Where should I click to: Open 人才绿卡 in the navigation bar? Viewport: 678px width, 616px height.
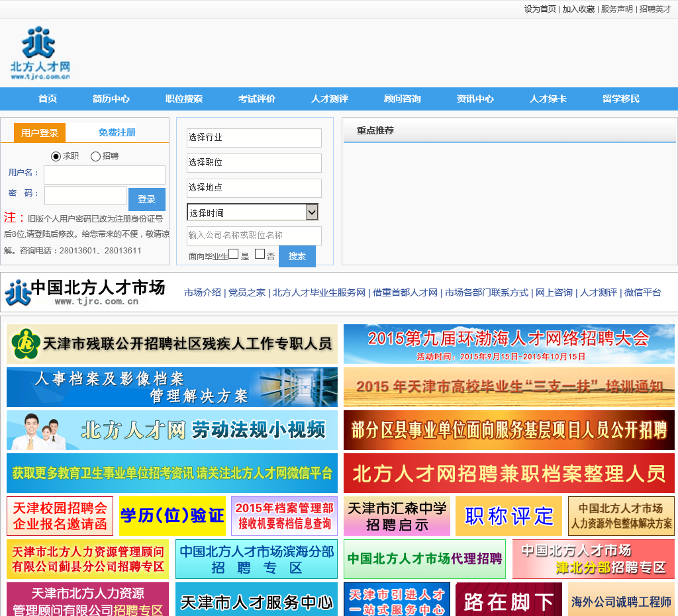point(548,99)
